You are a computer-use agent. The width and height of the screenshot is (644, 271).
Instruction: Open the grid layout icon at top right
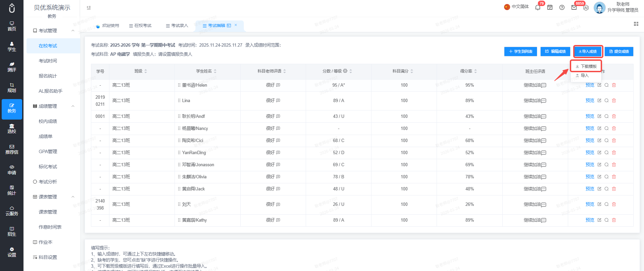coord(636,24)
